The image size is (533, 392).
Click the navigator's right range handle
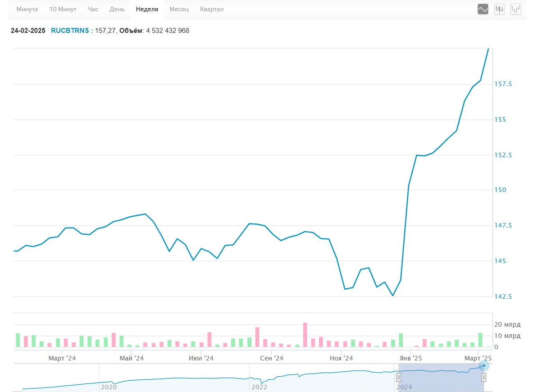(x=483, y=378)
